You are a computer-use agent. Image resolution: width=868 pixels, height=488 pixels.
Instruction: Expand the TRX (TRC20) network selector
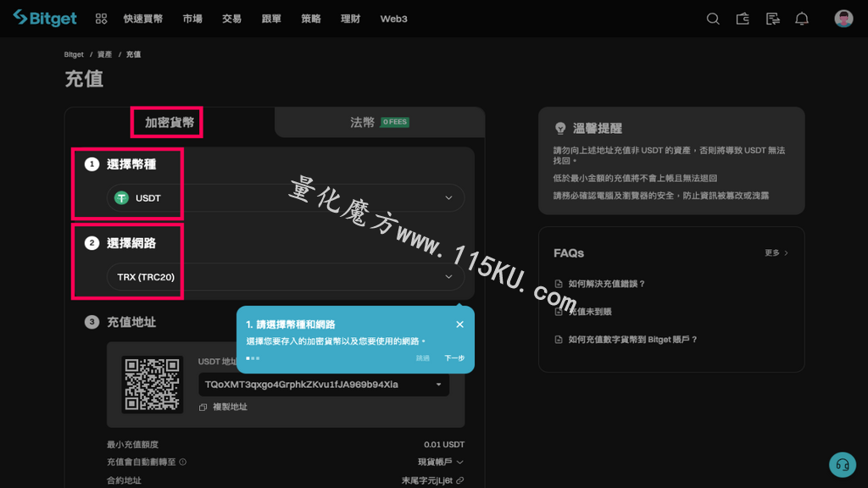[286, 277]
